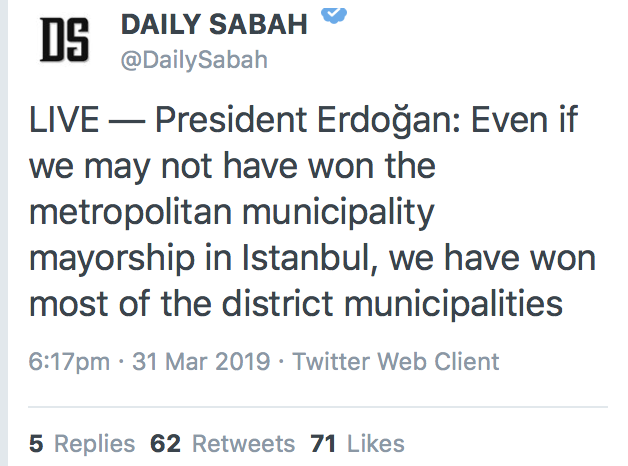The height and width of the screenshot is (466, 628).
Task: Select the words district municipalities
Action: point(392,303)
